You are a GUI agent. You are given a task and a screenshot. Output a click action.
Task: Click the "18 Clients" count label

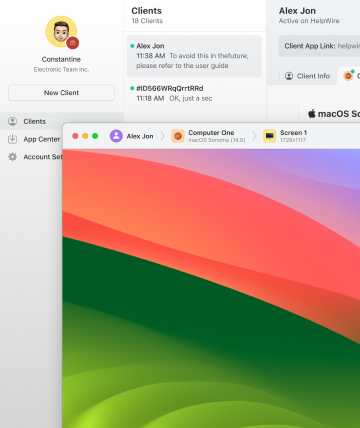point(147,21)
